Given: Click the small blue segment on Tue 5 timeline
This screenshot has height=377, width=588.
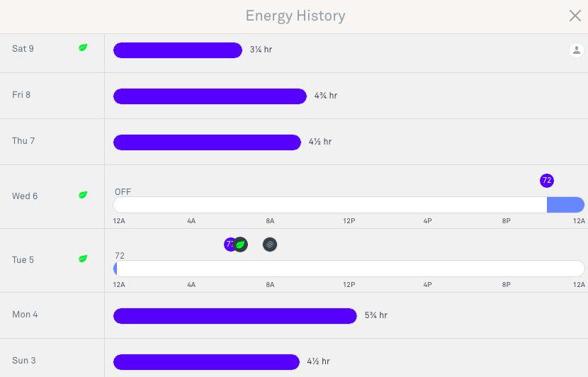Looking at the screenshot, I should tap(115, 269).
